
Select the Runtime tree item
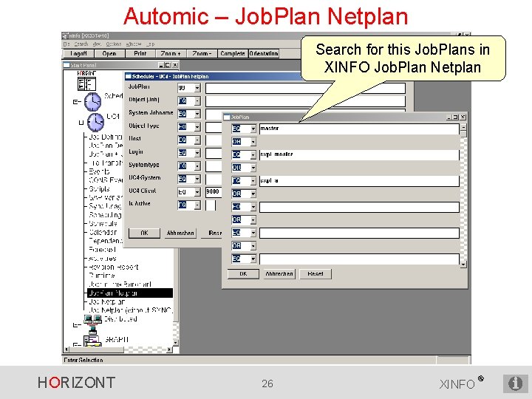point(101,276)
